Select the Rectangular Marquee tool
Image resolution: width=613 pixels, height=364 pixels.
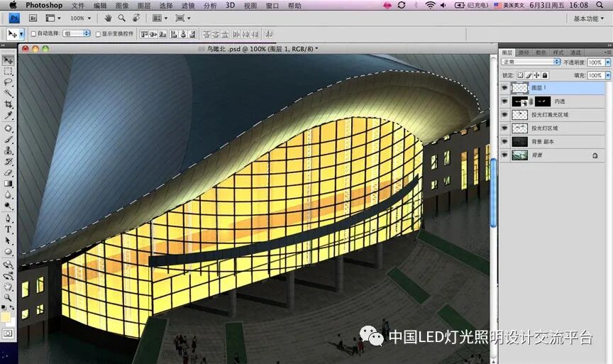[8, 72]
